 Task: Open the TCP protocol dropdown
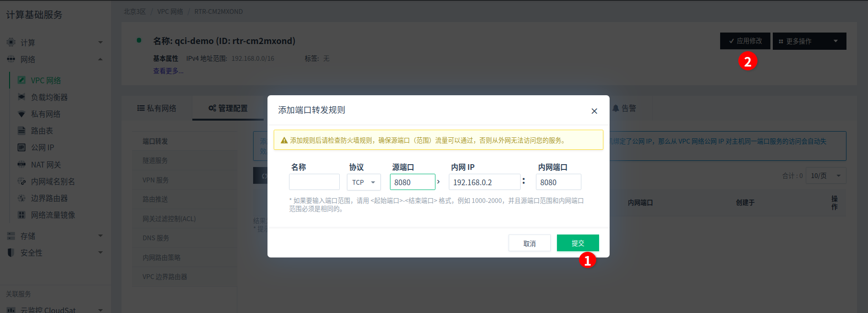tap(364, 182)
